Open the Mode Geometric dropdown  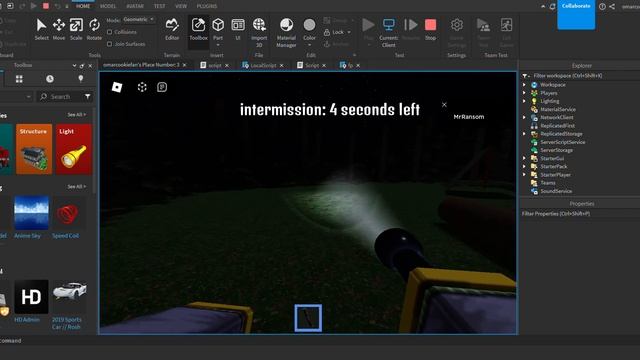139,20
